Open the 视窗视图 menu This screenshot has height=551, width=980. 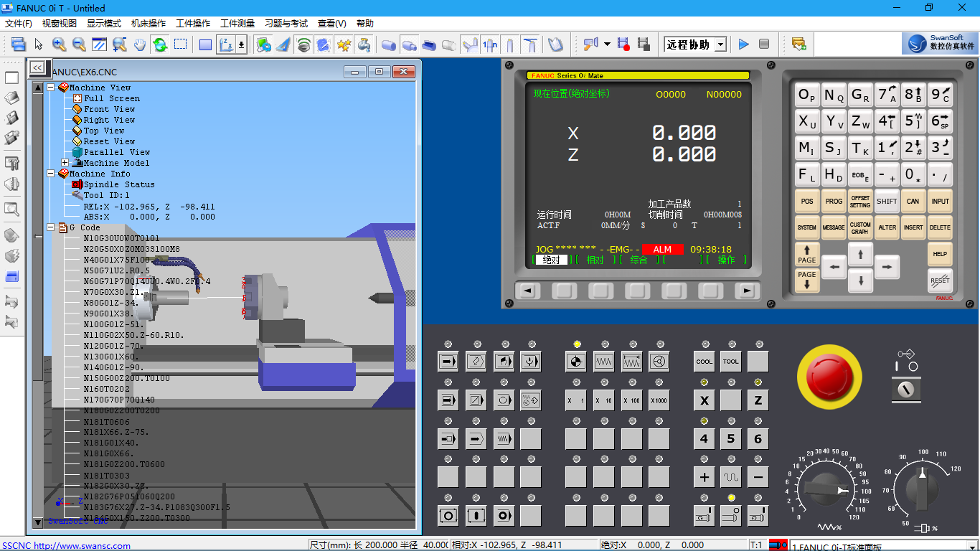[60, 24]
